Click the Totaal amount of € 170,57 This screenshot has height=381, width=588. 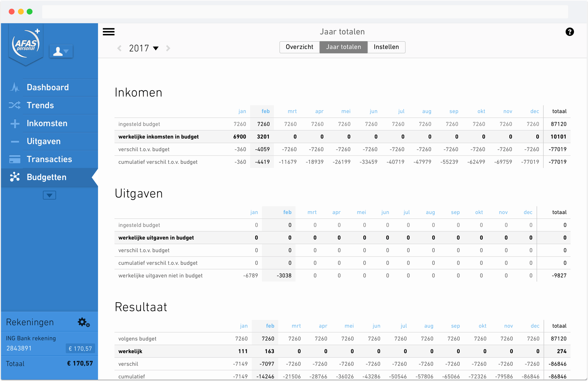[x=80, y=363]
